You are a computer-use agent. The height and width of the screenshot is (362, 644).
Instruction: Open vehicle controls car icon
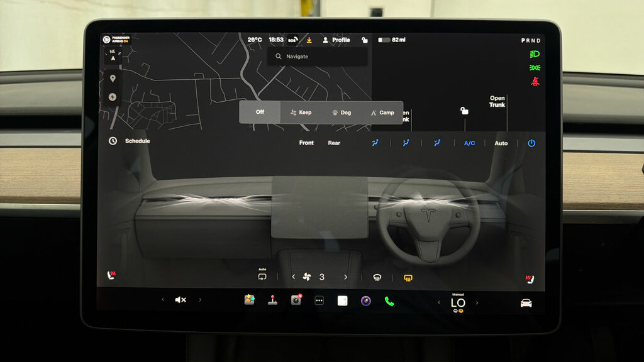tap(526, 303)
